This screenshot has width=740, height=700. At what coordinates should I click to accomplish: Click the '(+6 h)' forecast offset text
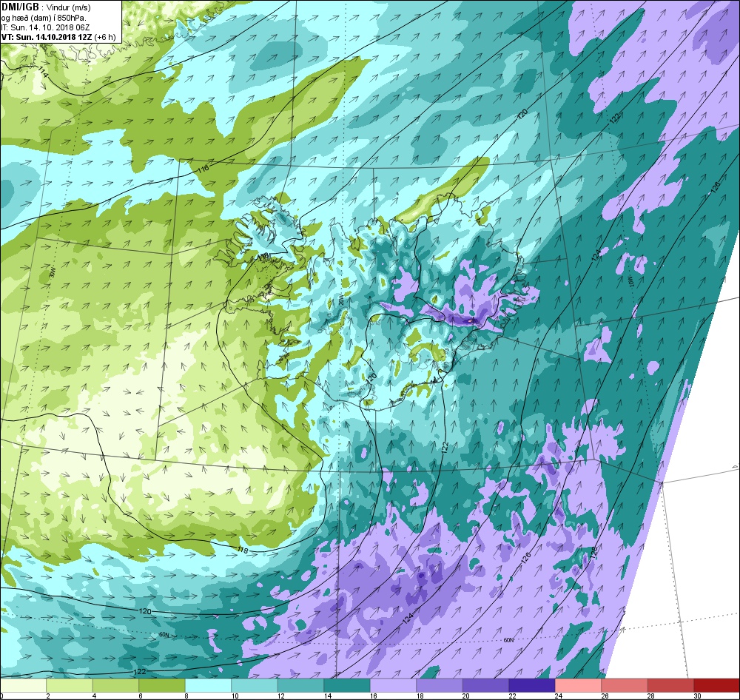[105, 37]
